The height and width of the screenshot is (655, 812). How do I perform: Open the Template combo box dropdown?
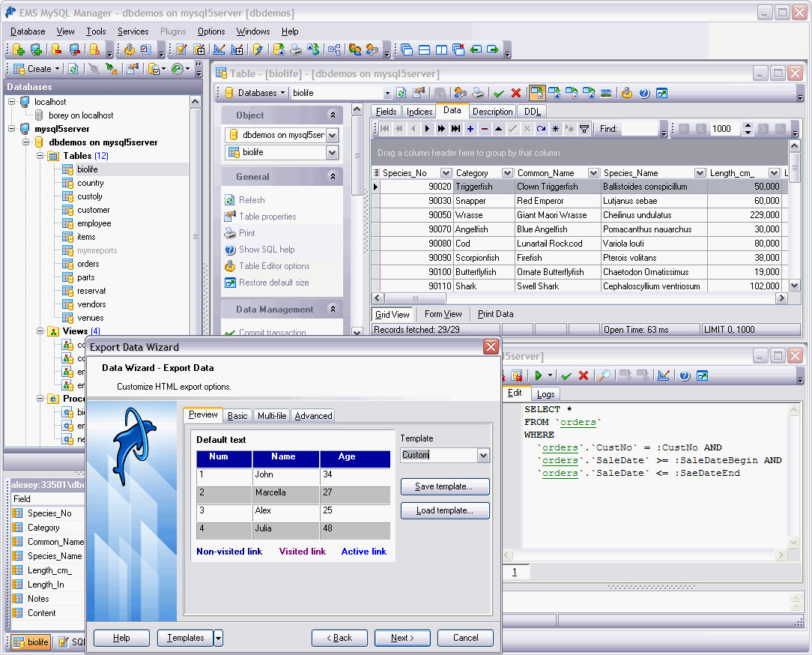click(x=483, y=456)
